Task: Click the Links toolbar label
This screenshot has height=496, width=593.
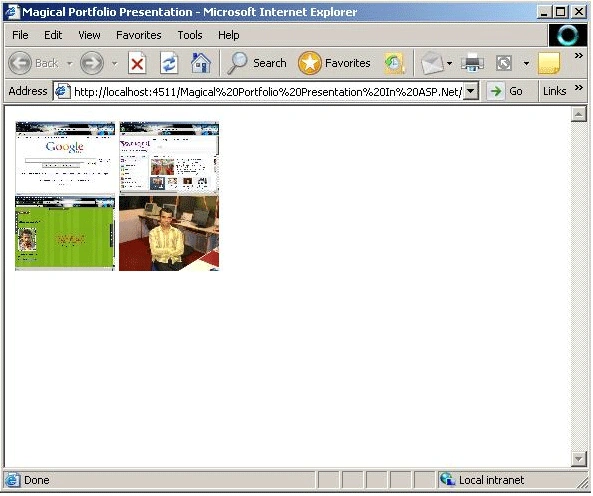Action: click(x=554, y=91)
